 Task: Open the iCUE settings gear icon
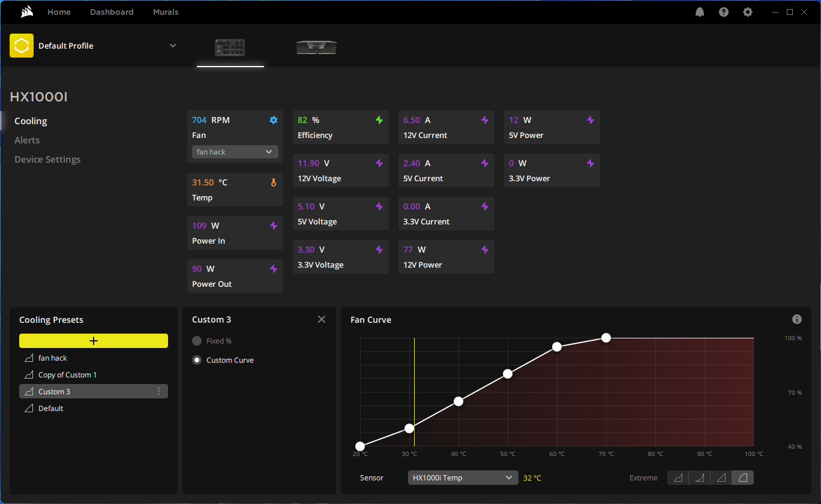[748, 12]
